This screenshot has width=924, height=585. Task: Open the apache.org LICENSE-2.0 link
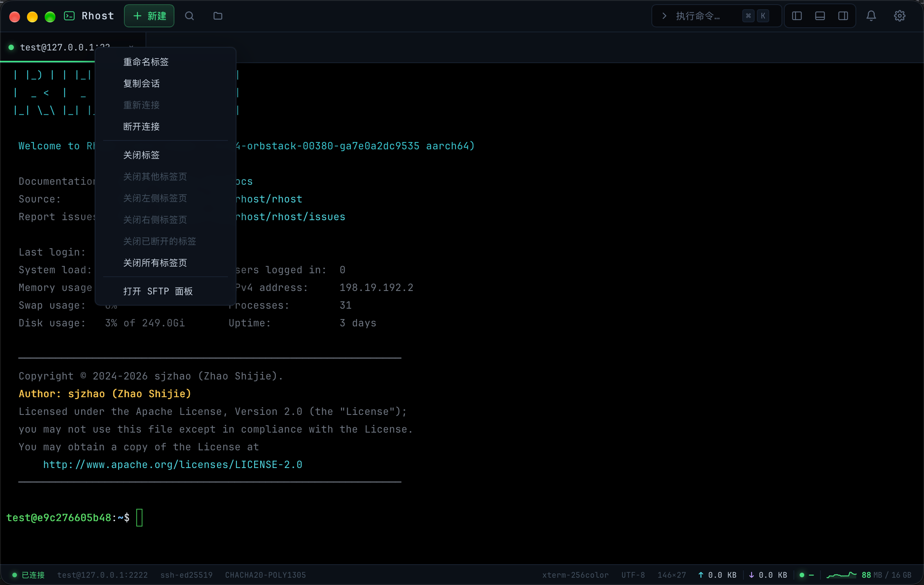pos(172,465)
